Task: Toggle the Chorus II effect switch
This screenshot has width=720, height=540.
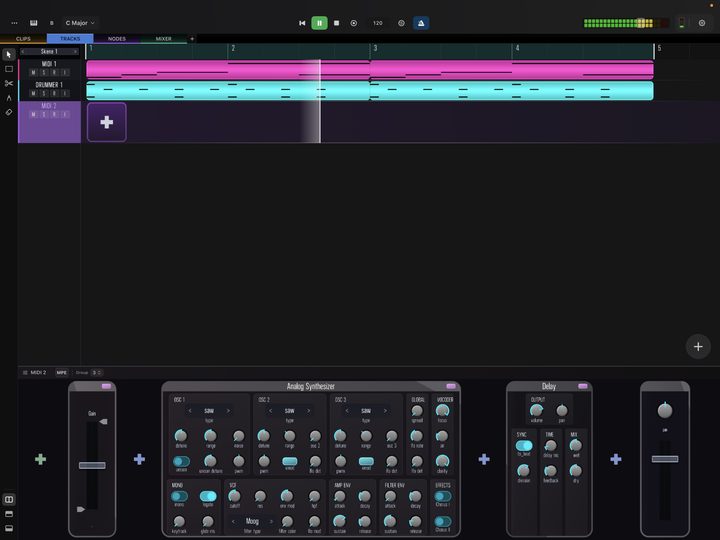Action: pyautogui.click(x=443, y=521)
